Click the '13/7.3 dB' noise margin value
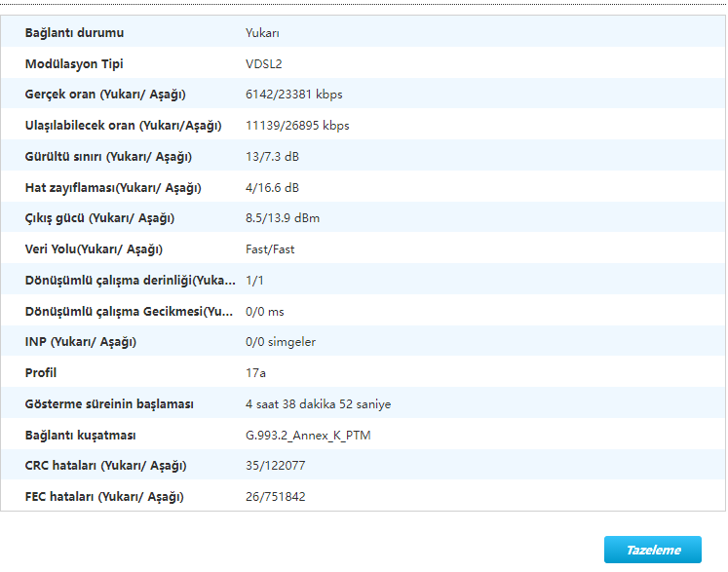The image size is (728, 572). coord(272,157)
